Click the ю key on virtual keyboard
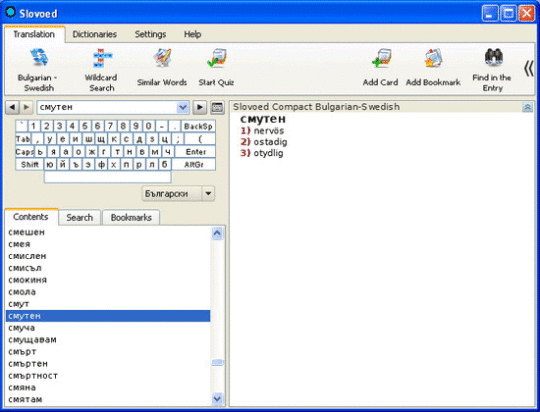This screenshot has width=540, height=412. point(50,165)
